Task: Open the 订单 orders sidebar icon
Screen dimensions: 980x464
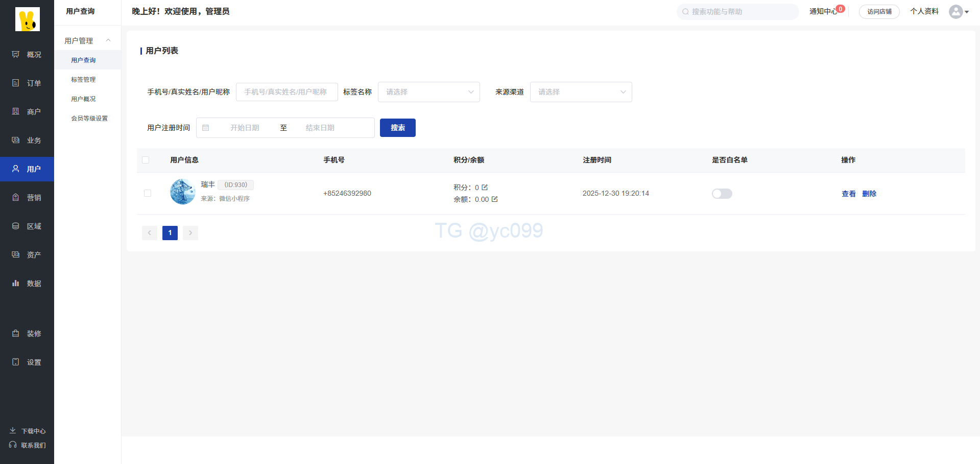Action: [x=16, y=83]
